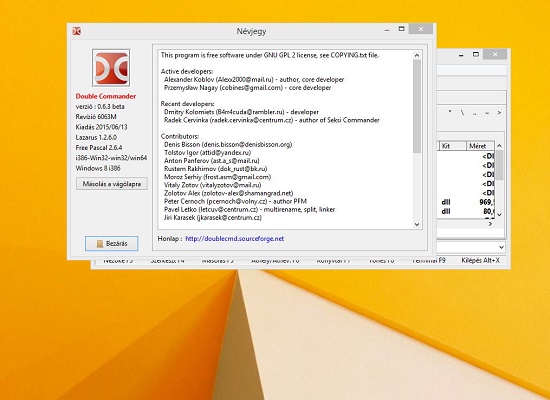The image size is (550, 400).
Task: Click the credits vertical scrollbar thumb
Action: [417, 106]
